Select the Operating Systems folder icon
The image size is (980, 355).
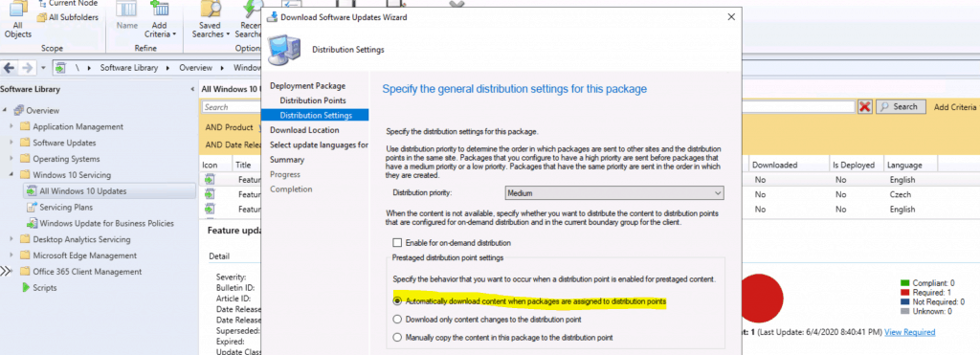pyautogui.click(x=25, y=159)
